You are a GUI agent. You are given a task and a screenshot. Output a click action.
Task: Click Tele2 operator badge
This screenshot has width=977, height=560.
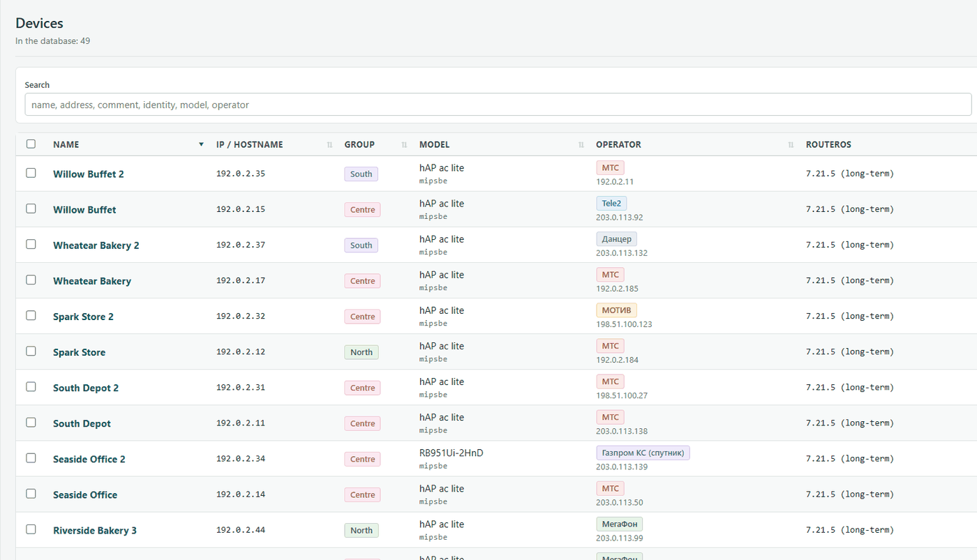611,204
